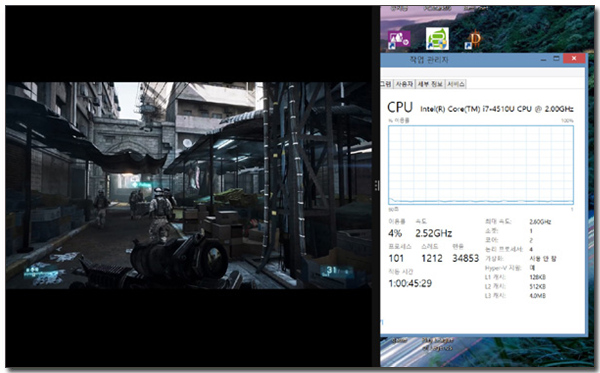Viewport: 600px width, 373px height.
Task: Open the Diablo III desktop shortcut
Action: pos(474,39)
